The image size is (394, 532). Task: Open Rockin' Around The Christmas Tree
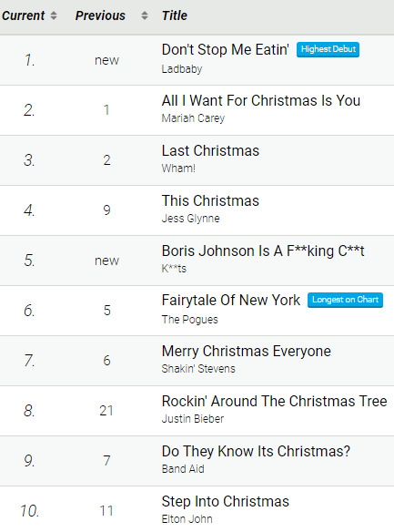click(275, 401)
